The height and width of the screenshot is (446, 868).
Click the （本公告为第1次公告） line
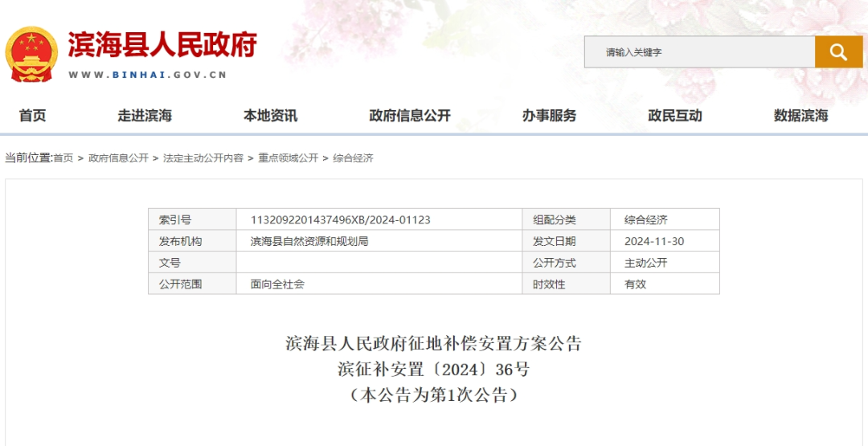(434, 395)
